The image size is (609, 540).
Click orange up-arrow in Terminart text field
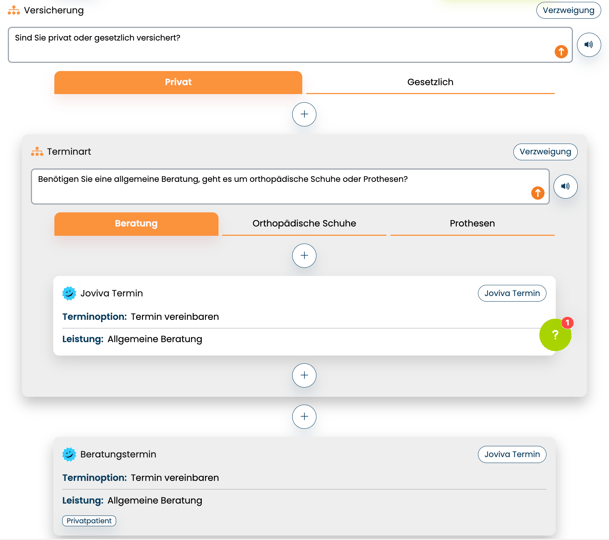point(538,192)
